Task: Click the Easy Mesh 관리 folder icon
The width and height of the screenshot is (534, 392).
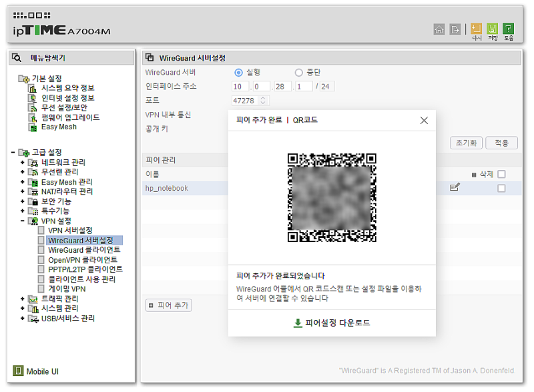Action: (x=33, y=183)
